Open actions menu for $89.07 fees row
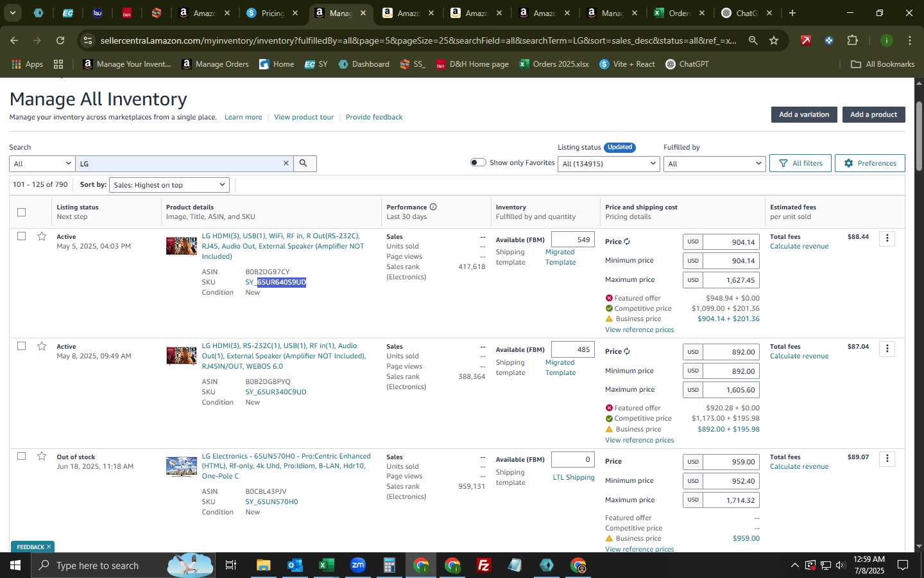Image resolution: width=924 pixels, height=578 pixels. point(887,459)
